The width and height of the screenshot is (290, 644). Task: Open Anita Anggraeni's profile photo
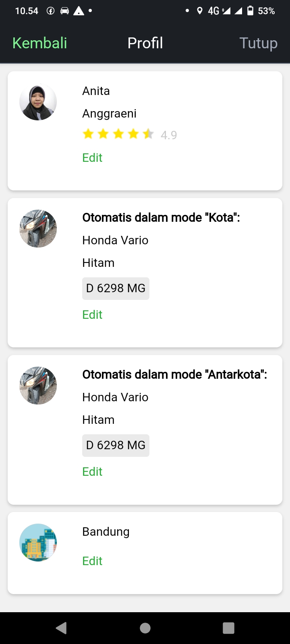pos(38,102)
